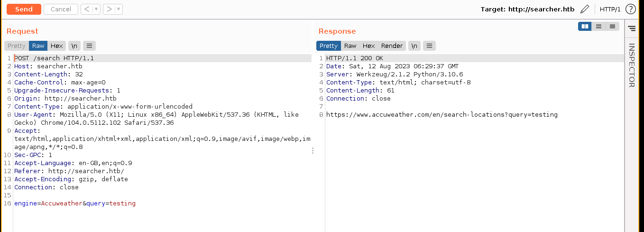
Task: Open the forward history dropdown arrow
Action: tap(119, 9)
